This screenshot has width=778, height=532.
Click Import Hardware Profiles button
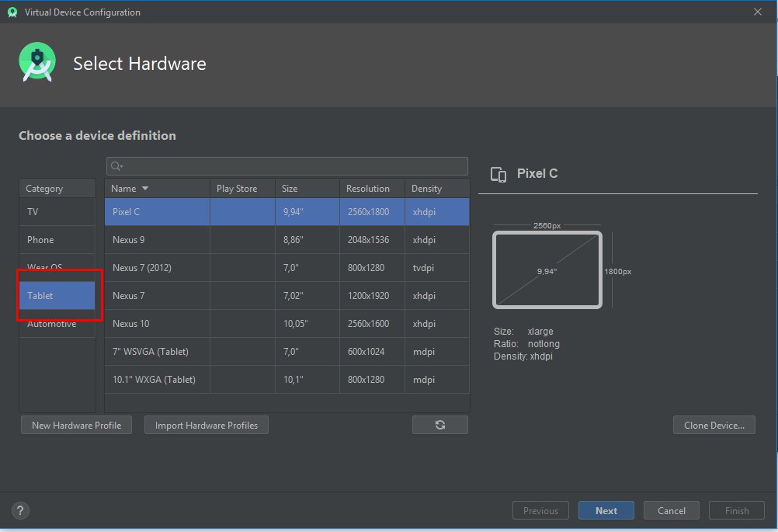pos(207,426)
